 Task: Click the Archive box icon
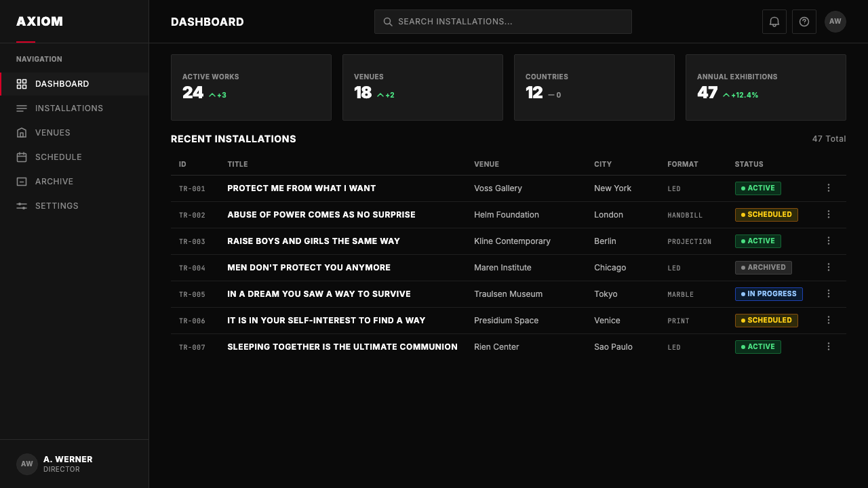tap(22, 182)
